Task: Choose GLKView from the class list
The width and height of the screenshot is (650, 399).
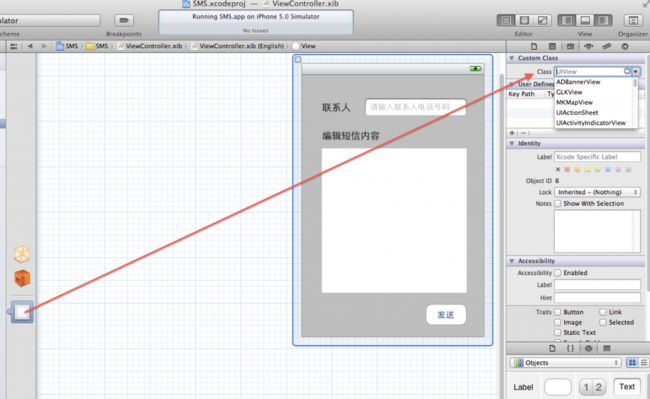Action: 569,92
